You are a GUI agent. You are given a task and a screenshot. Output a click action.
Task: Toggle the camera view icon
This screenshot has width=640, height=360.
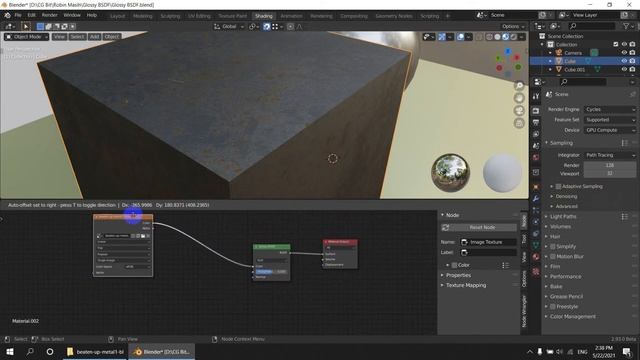[519, 111]
